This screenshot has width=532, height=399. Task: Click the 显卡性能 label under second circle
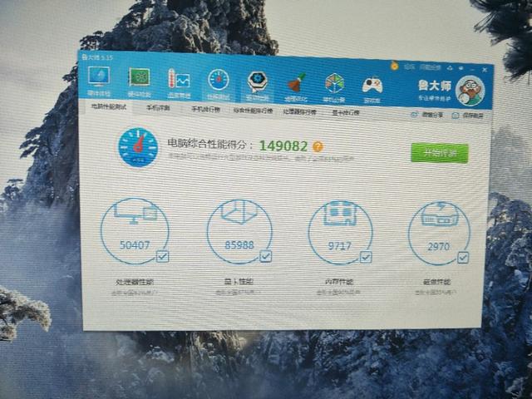click(x=239, y=282)
